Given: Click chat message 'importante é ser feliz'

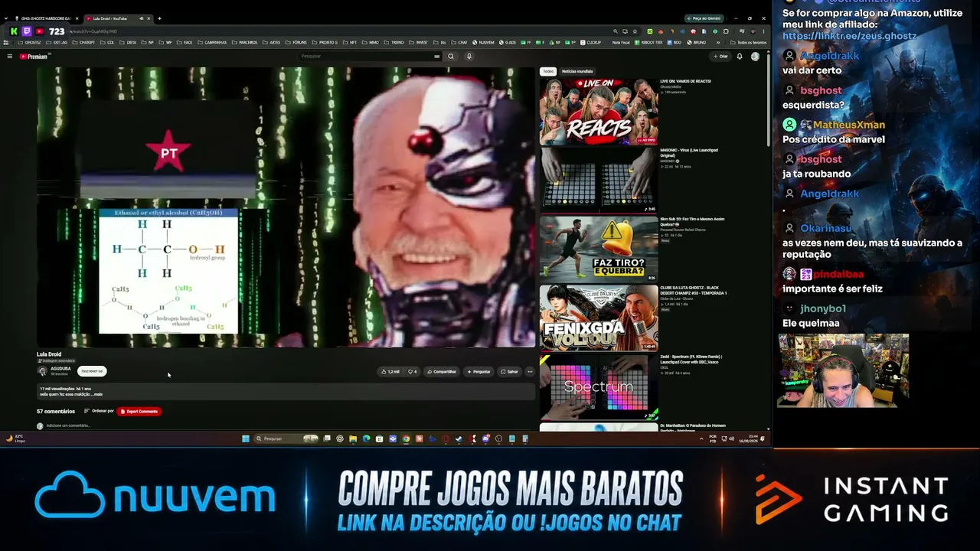Looking at the screenshot, I should pyautogui.click(x=832, y=289).
